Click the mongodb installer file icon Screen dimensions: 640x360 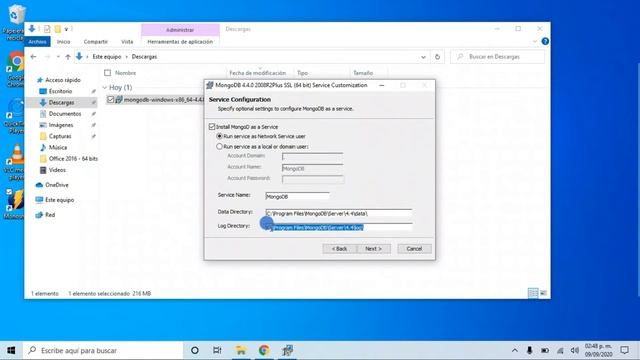point(119,99)
